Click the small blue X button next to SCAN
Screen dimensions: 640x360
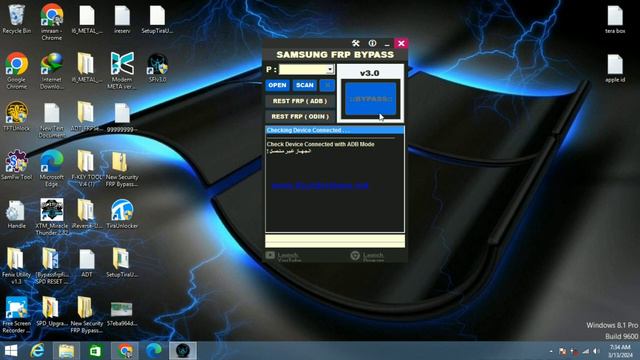327,85
